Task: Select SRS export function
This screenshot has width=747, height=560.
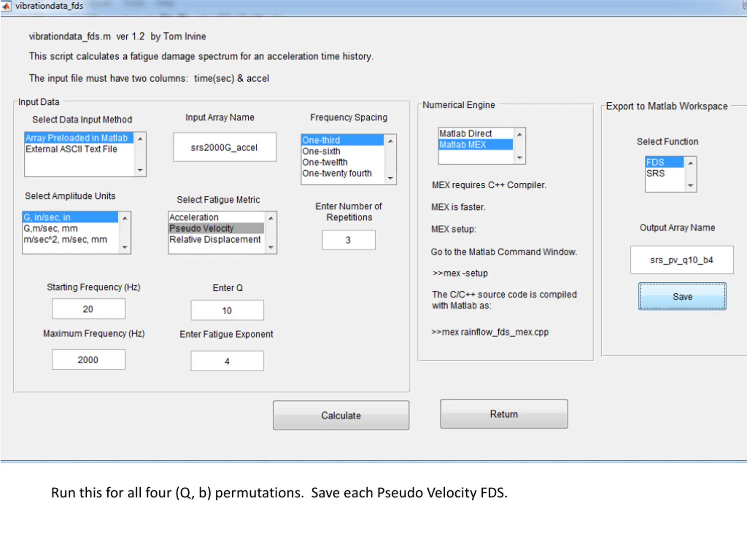Action: pyautogui.click(x=665, y=173)
